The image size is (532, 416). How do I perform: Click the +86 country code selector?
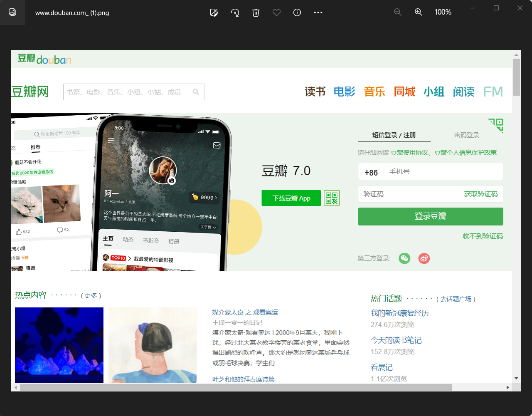click(371, 172)
